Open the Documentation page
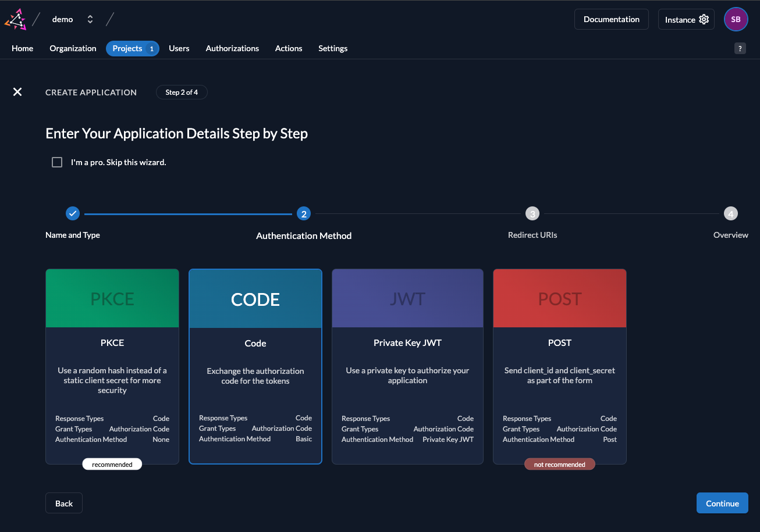The width and height of the screenshot is (760, 532). pos(611,19)
